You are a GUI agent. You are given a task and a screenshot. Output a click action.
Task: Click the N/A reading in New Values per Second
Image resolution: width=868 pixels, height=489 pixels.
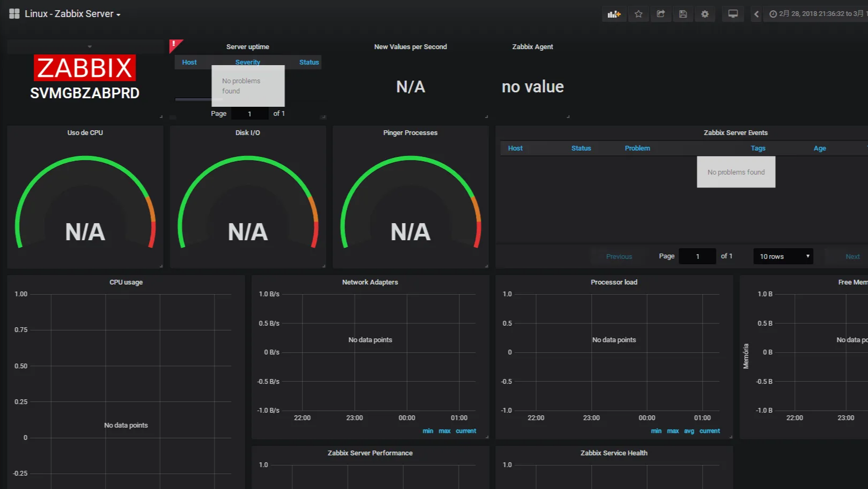pyautogui.click(x=410, y=87)
